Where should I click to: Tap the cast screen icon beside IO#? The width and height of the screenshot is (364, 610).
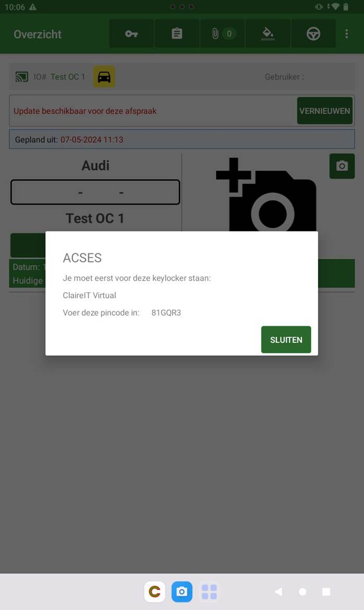tap(22, 77)
